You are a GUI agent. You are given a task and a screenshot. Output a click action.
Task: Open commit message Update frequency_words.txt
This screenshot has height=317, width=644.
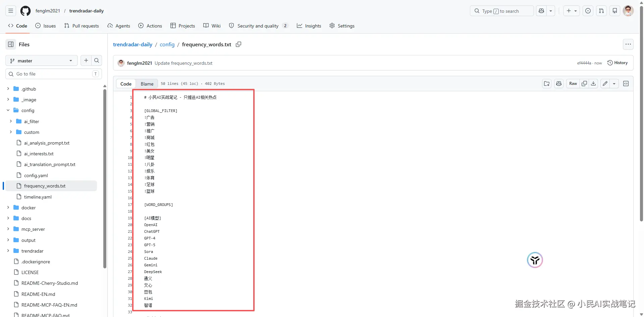click(x=183, y=63)
